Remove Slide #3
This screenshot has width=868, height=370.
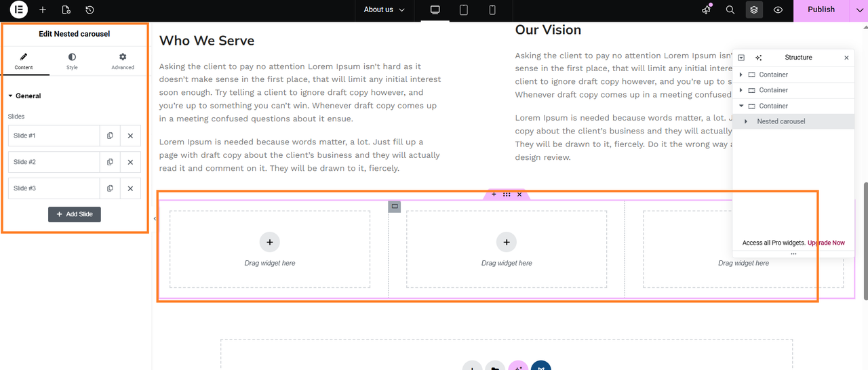coord(130,188)
